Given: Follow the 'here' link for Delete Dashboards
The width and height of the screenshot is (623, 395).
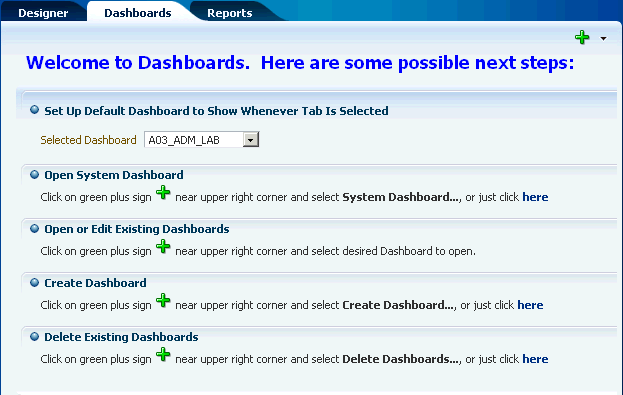Looking at the screenshot, I should tap(535, 359).
